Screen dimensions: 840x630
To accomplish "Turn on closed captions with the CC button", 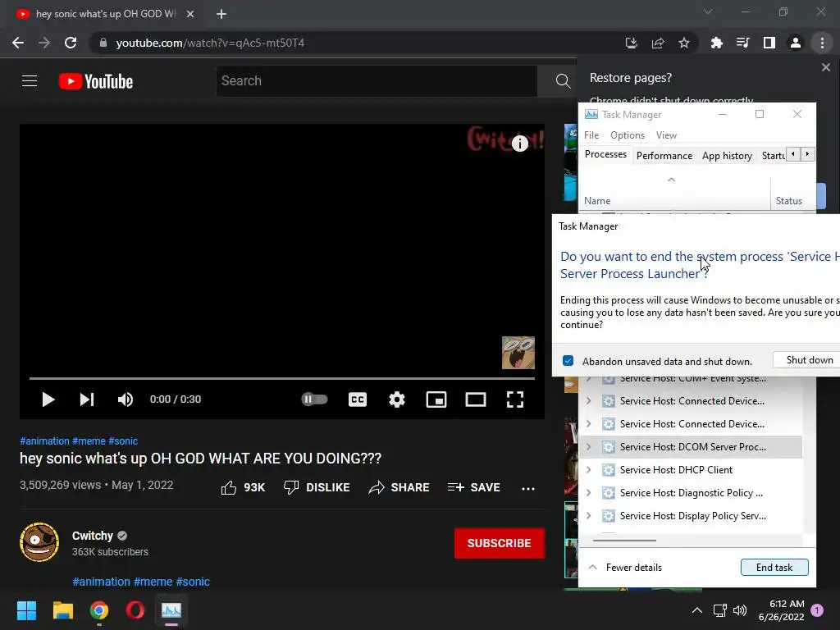I will [x=358, y=399].
